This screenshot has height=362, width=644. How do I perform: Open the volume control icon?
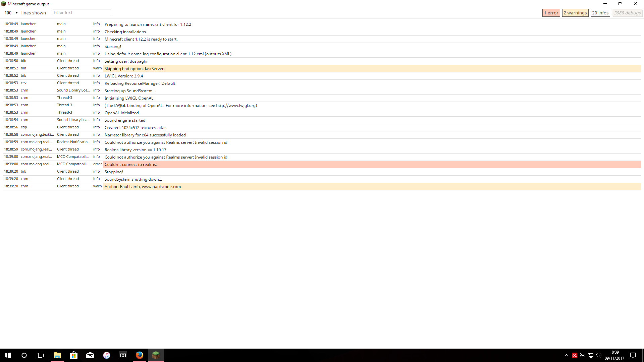[598, 355]
